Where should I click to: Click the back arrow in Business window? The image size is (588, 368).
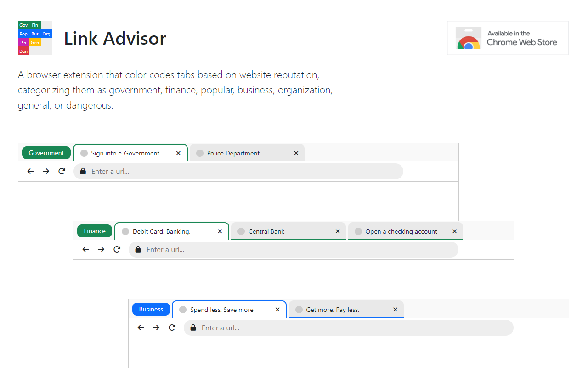click(x=141, y=328)
